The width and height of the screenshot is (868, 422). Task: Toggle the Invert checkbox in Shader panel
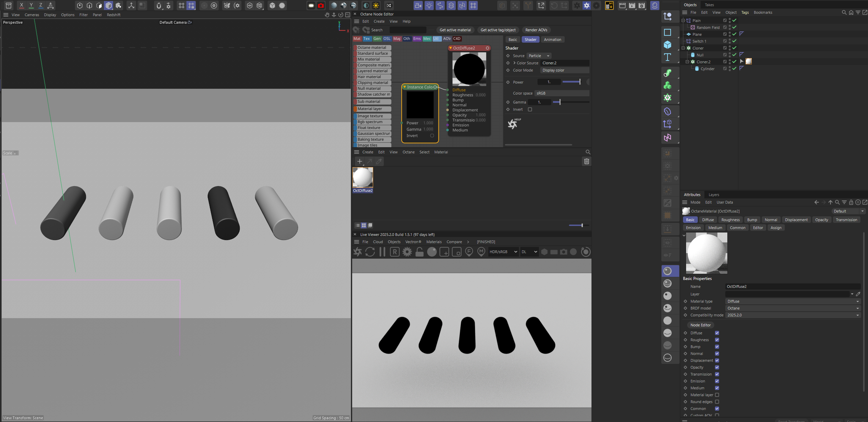click(530, 109)
